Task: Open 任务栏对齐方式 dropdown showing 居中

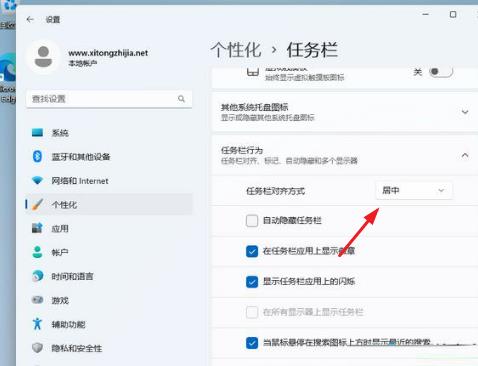Action: point(414,190)
